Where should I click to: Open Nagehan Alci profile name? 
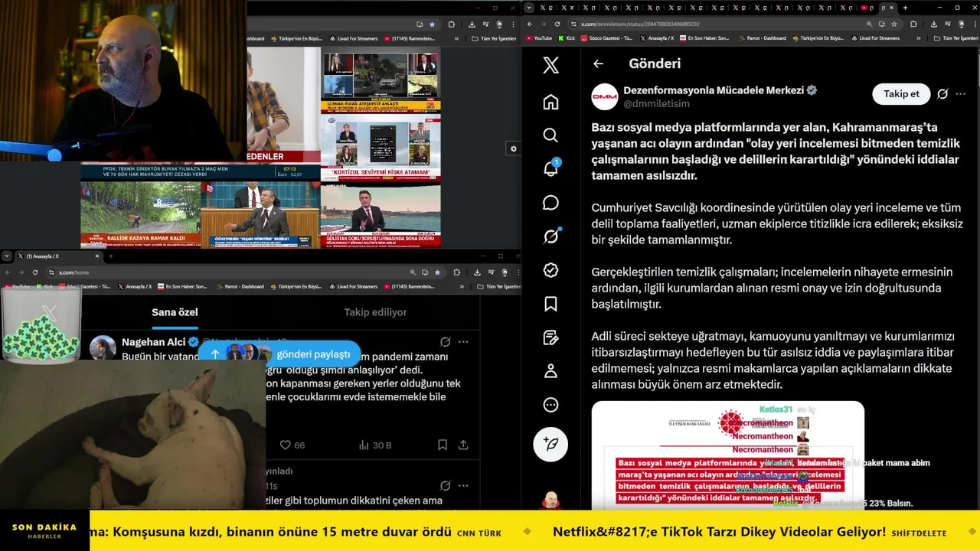coord(153,342)
